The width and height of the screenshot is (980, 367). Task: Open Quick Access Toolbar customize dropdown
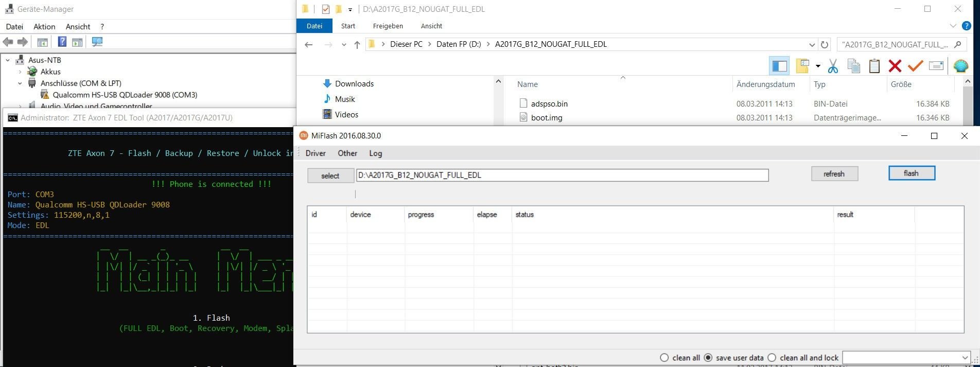(x=350, y=9)
